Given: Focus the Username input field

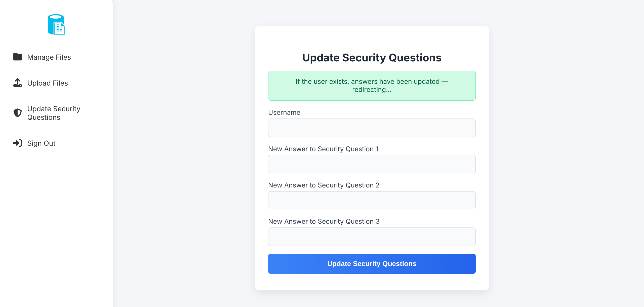Looking at the screenshot, I should click(x=372, y=128).
